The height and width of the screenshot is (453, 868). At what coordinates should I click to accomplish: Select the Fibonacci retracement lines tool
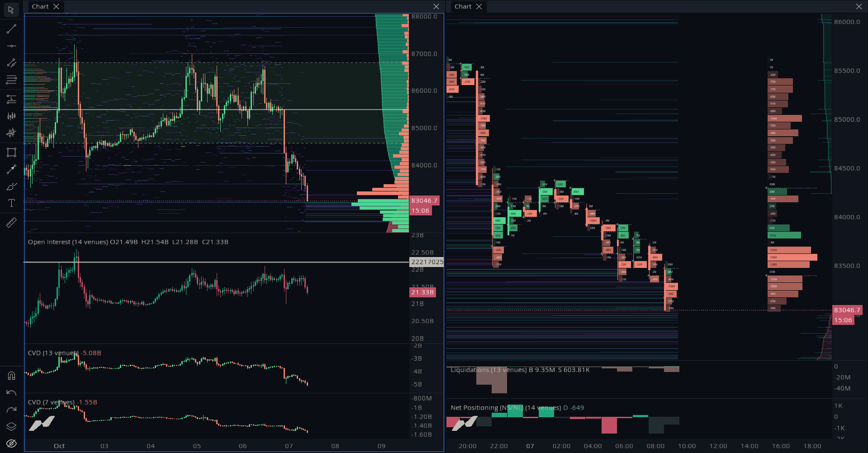11,80
